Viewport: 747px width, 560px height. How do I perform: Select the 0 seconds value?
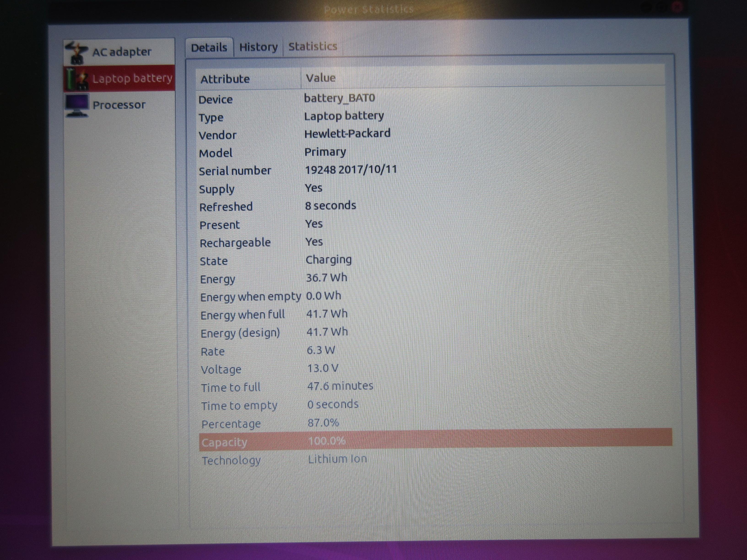click(333, 404)
